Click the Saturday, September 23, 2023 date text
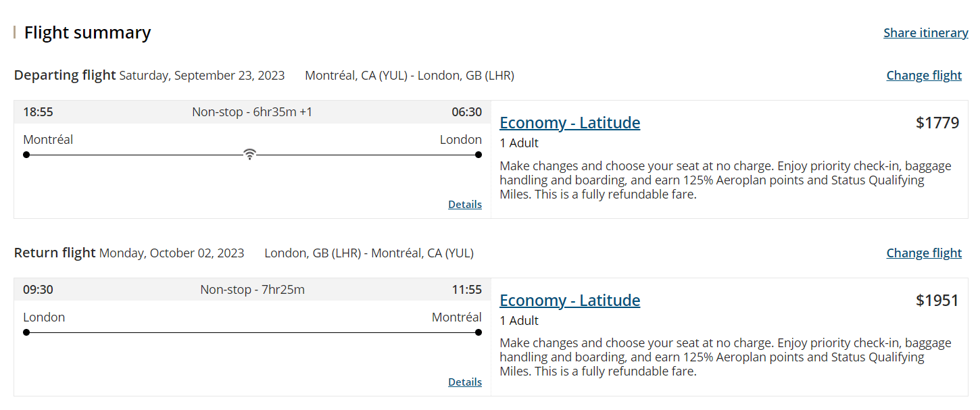980x410 pixels. point(202,76)
